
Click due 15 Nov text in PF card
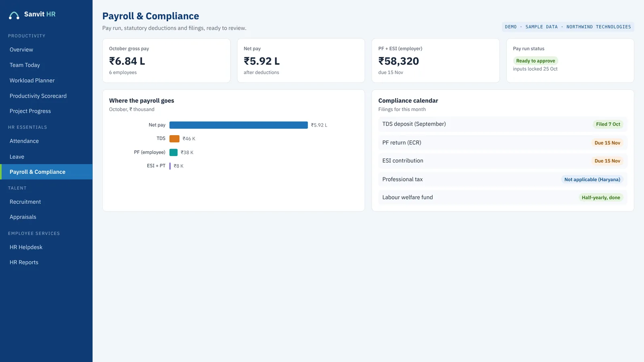click(390, 72)
